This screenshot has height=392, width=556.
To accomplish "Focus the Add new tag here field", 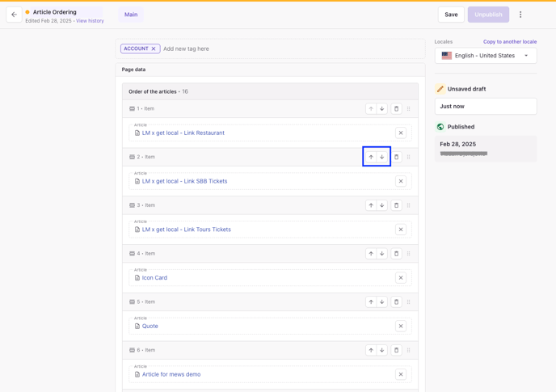I will (186, 48).
